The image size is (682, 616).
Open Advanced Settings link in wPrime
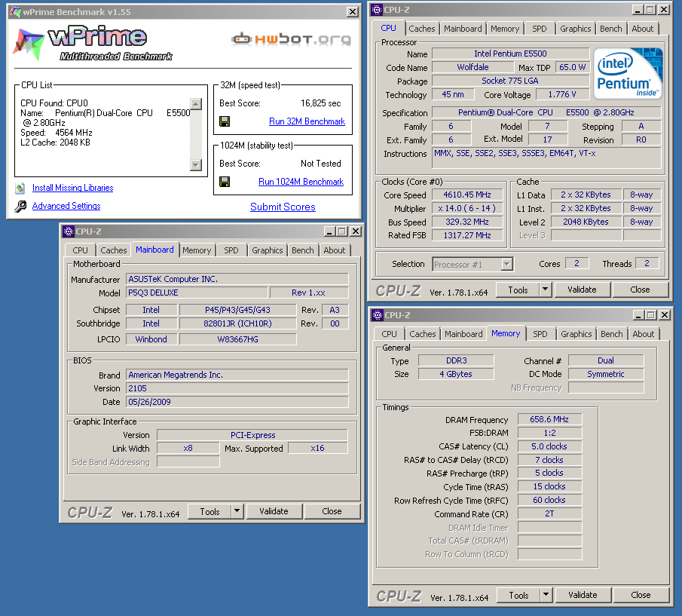pyautogui.click(x=66, y=206)
